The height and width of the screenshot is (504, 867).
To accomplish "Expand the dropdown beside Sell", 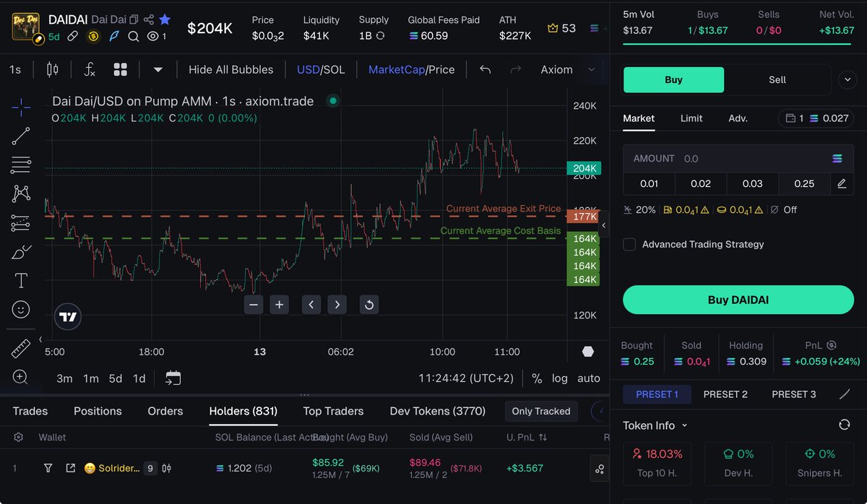I will 847,79.
